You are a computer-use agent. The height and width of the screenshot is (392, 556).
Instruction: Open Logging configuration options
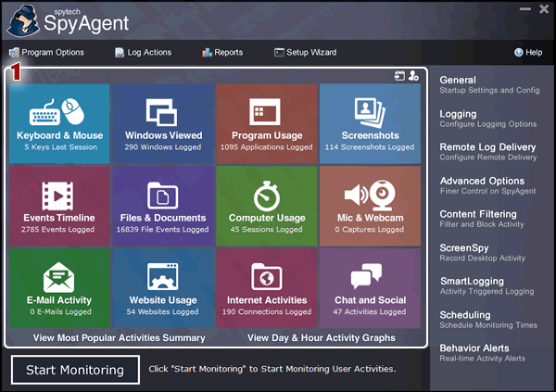pyautogui.click(x=488, y=119)
